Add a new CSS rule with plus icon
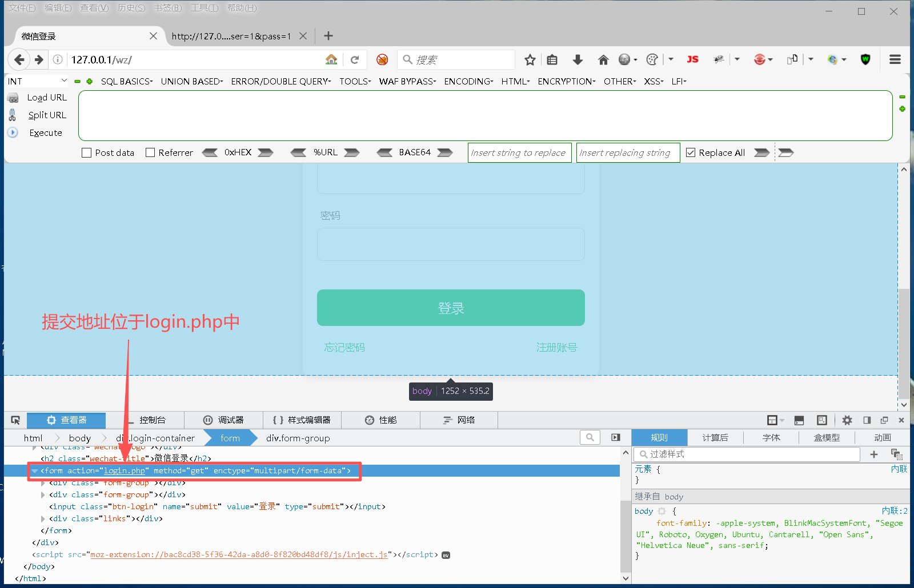 (x=874, y=454)
